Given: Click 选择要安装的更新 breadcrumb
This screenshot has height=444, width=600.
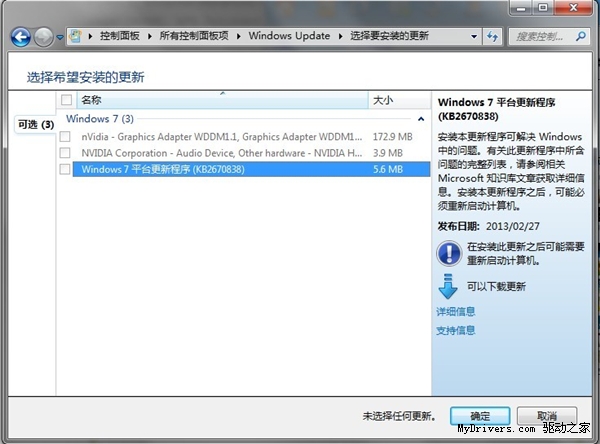Looking at the screenshot, I should click(389, 36).
